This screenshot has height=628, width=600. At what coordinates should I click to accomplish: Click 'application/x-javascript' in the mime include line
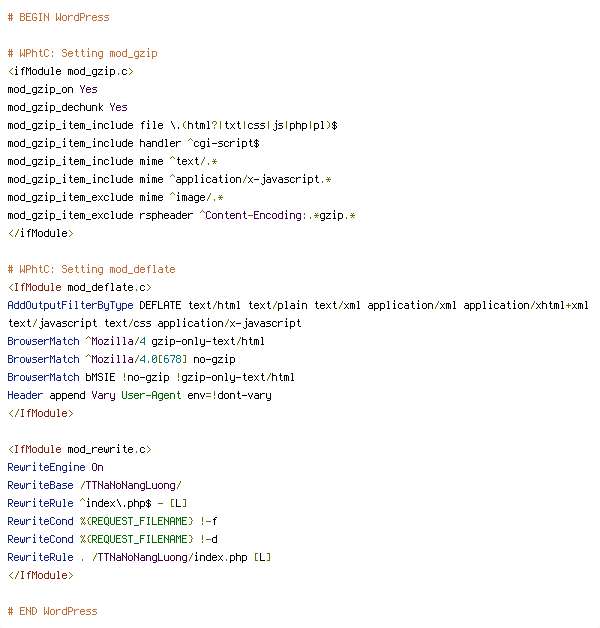[248, 179]
